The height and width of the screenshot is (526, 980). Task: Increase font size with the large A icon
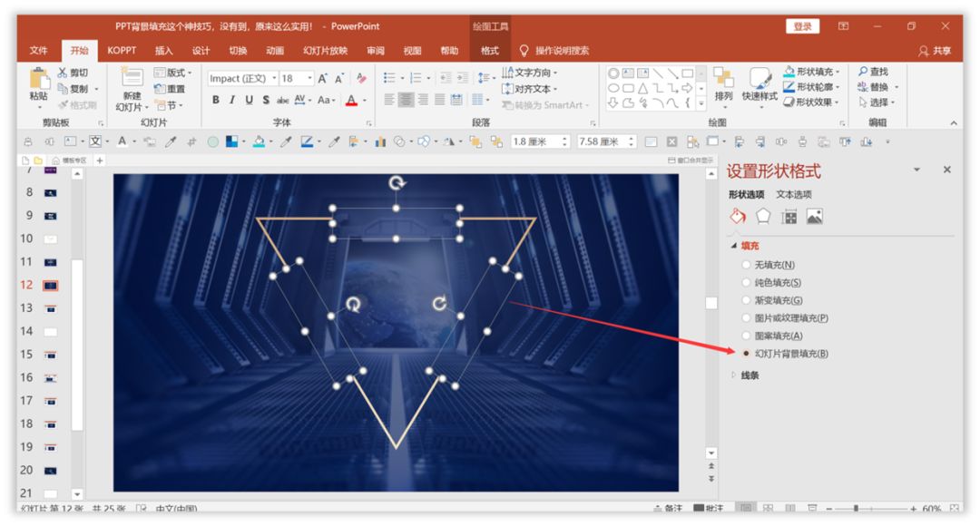[x=322, y=79]
